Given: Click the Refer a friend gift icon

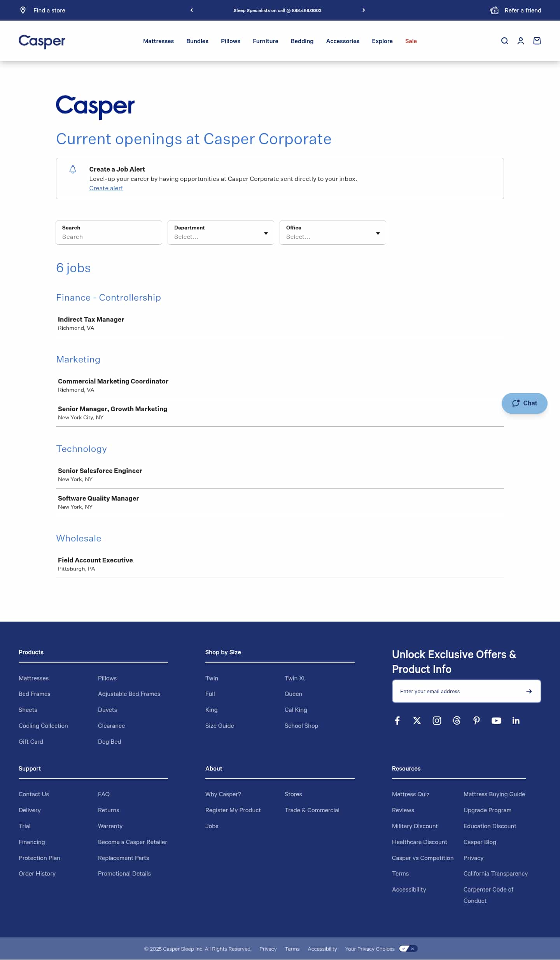Looking at the screenshot, I should (x=494, y=10).
